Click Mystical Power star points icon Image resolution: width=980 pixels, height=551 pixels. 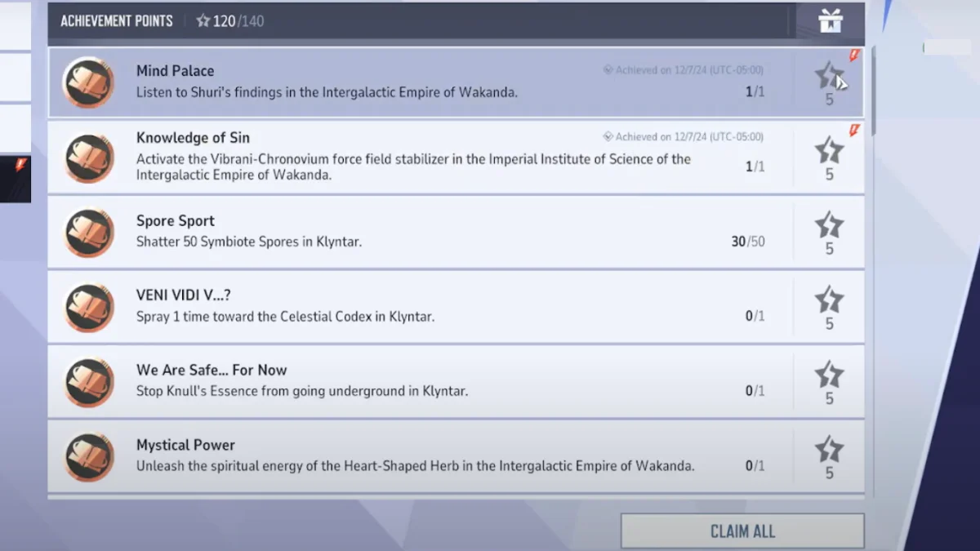(x=829, y=451)
